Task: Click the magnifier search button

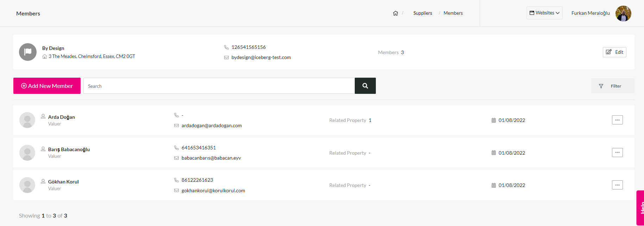Action: (x=365, y=86)
